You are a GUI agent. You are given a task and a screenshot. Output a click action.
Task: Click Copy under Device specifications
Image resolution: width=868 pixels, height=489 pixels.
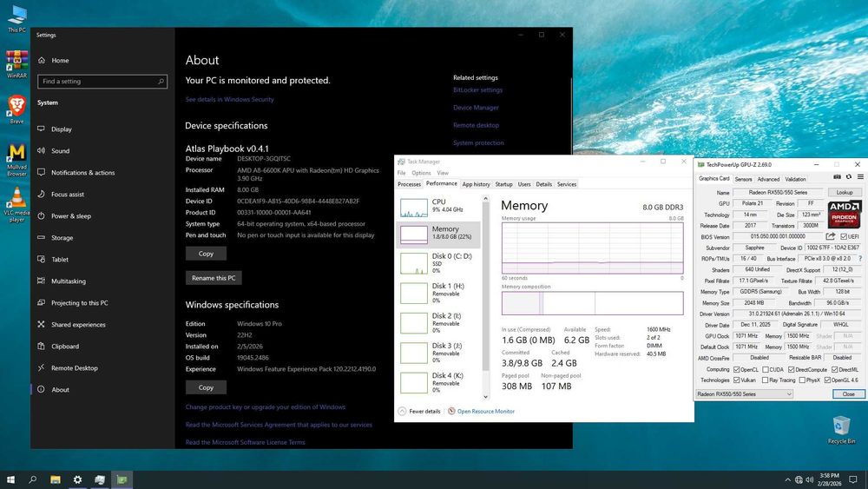(x=206, y=254)
